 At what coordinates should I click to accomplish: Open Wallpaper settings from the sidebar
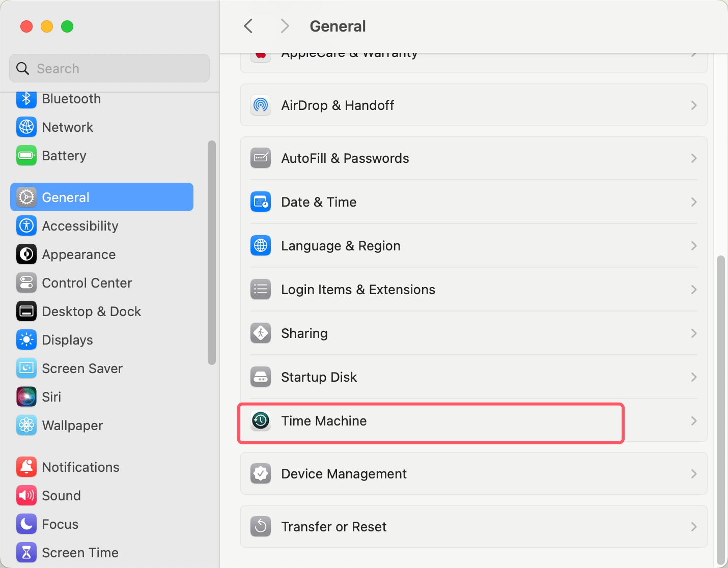(26, 425)
